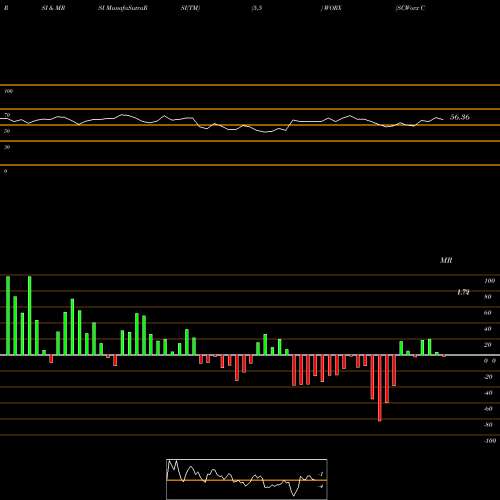The image size is (500, 500).
Task: Click the RSI line at its right end
Action: pos(442,119)
